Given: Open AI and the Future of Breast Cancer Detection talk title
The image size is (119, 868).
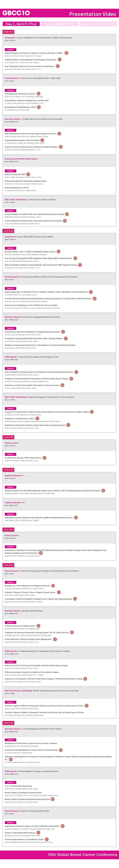Looking at the screenshot, I should [31, 147].
